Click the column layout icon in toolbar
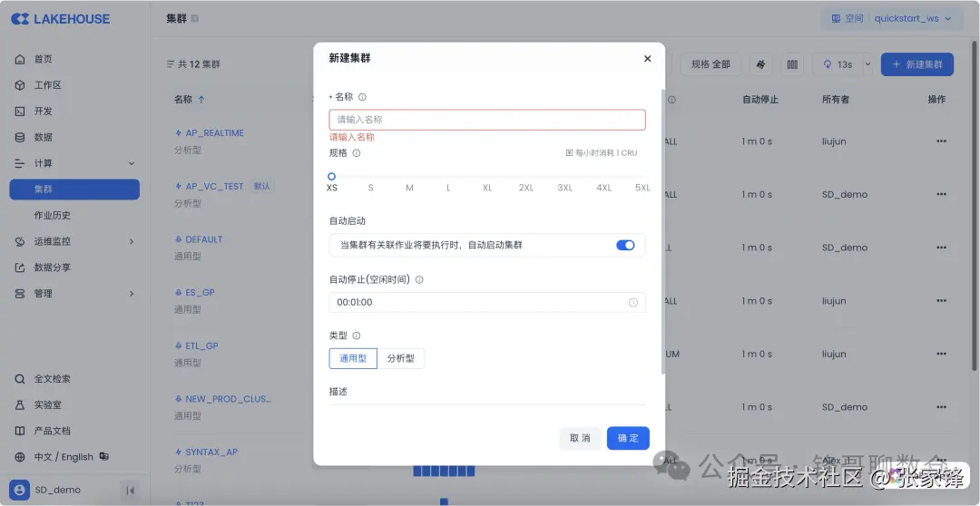The width and height of the screenshot is (980, 506). (x=792, y=64)
